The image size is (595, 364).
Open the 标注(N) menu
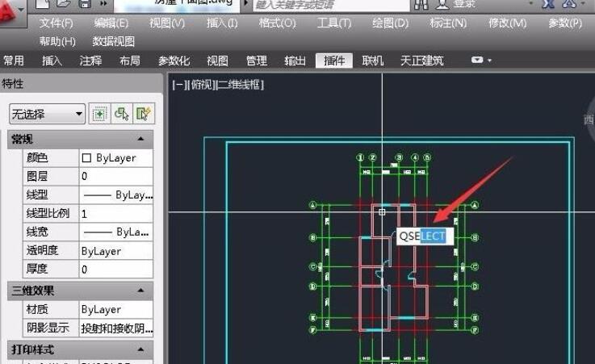point(448,23)
